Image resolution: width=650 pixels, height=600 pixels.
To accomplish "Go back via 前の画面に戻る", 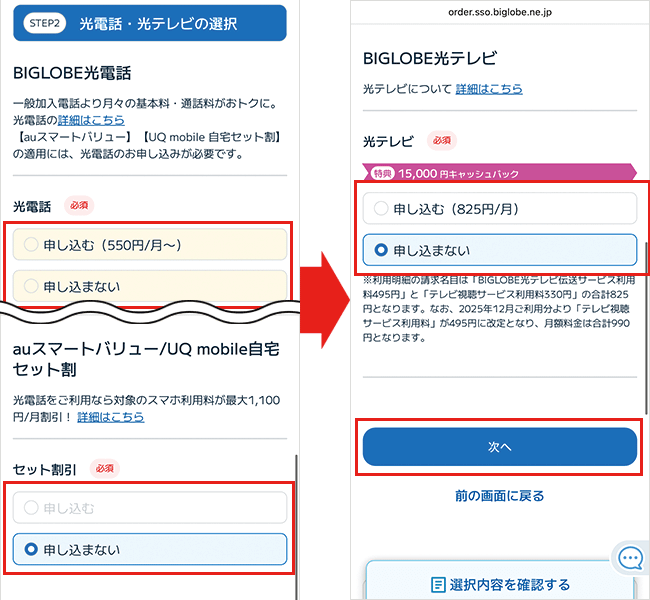I will point(499,496).
